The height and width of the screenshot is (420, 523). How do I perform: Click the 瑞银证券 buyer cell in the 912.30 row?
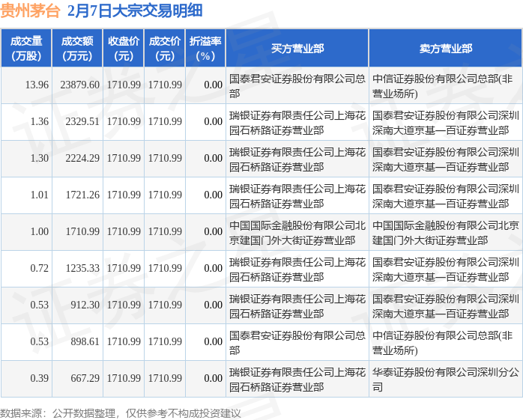click(x=297, y=305)
